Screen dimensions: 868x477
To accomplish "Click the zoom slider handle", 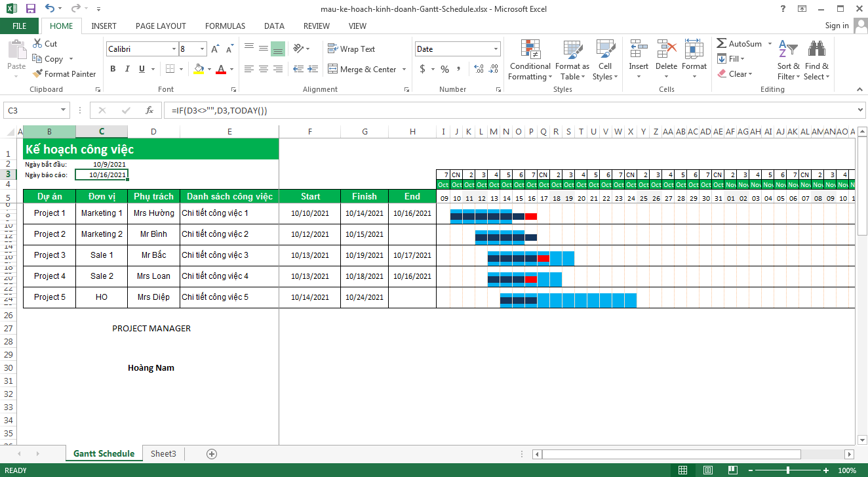I will (x=787, y=470).
